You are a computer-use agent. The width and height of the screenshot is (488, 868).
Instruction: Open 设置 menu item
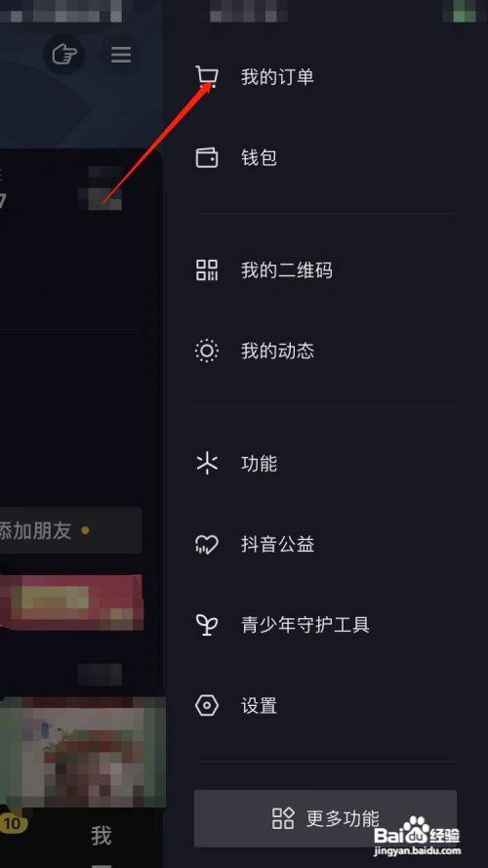[325, 706]
